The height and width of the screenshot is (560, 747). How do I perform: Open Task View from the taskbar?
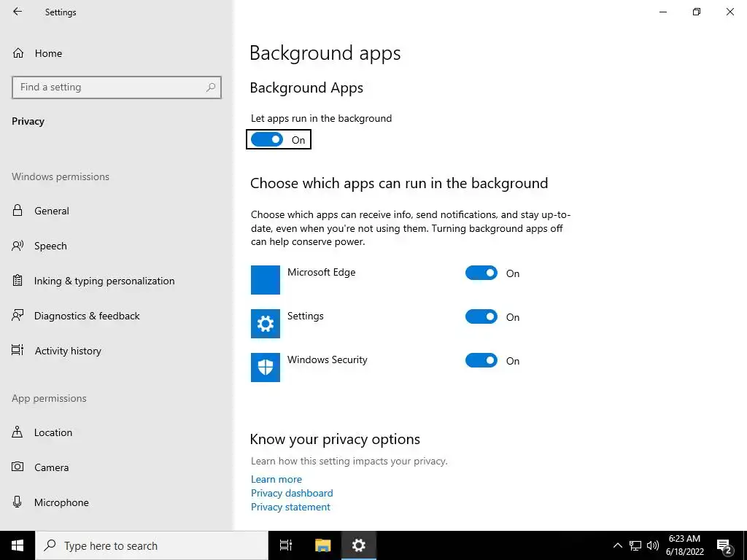pyautogui.click(x=286, y=545)
